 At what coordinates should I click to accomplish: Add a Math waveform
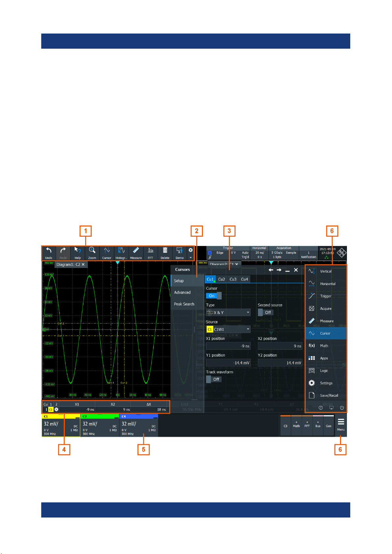(x=296, y=425)
